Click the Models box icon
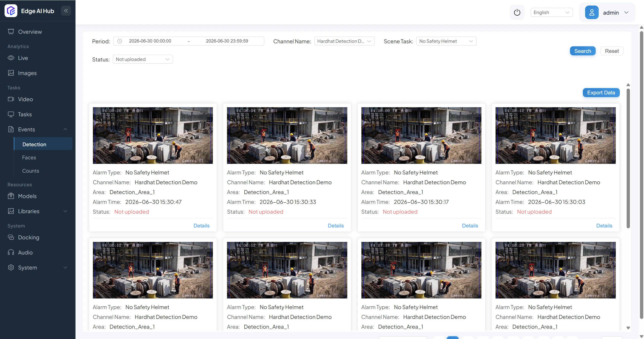 pos(11,196)
